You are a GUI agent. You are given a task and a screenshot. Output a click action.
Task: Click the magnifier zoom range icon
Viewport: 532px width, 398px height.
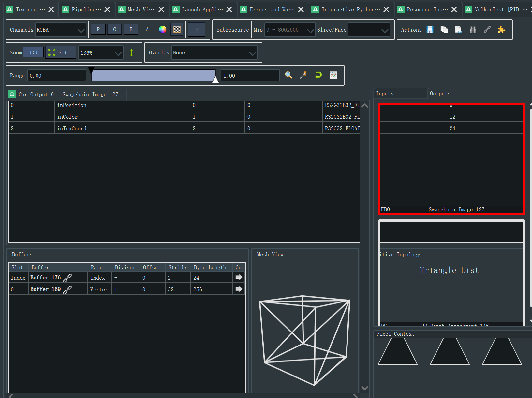[x=288, y=75]
